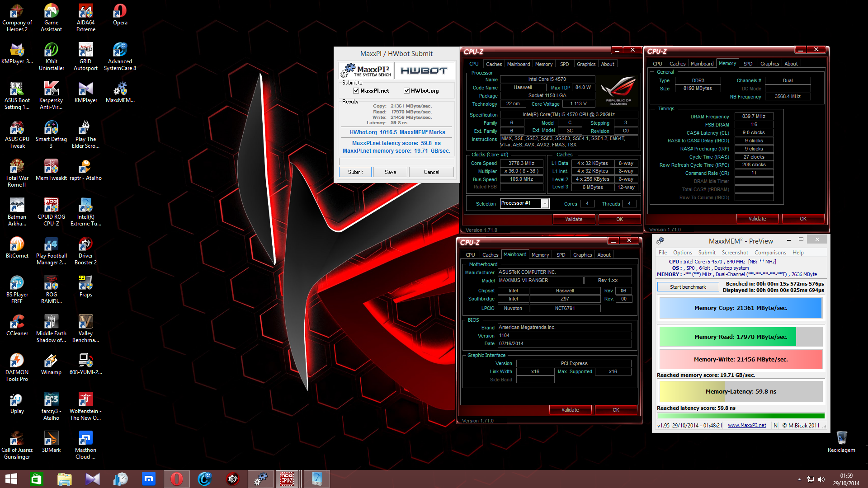Open Screenshot menu in MaxxMEM
This screenshot has height=488, width=868.
pyautogui.click(x=735, y=253)
